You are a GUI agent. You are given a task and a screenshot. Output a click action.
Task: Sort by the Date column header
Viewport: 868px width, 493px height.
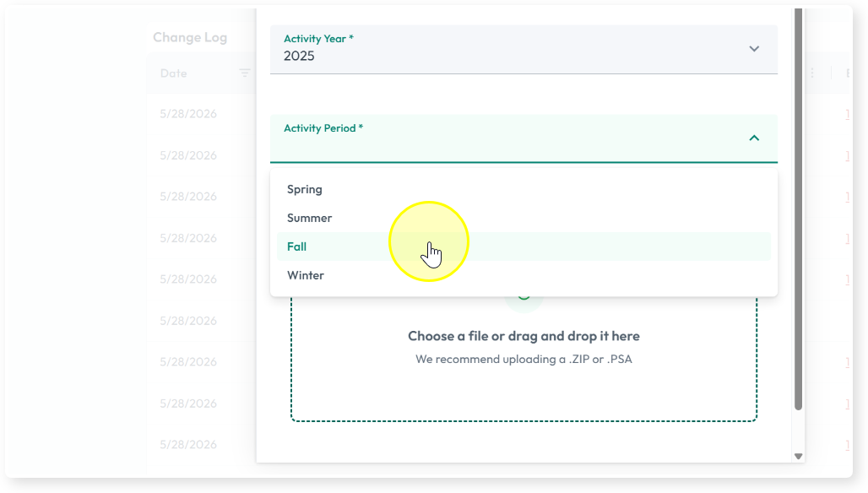click(173, 73)
